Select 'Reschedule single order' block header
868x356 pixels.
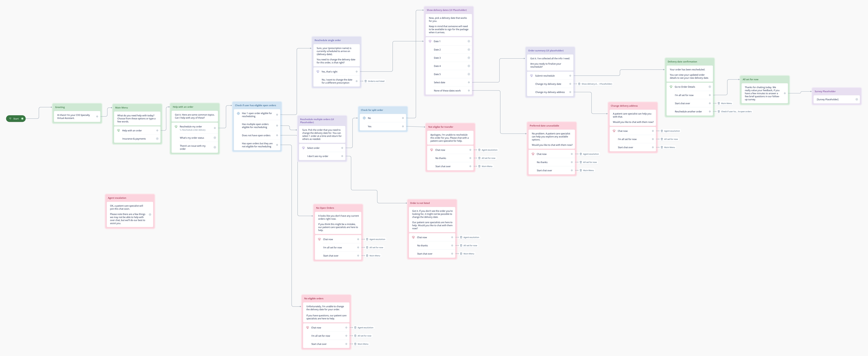point(337,40)
